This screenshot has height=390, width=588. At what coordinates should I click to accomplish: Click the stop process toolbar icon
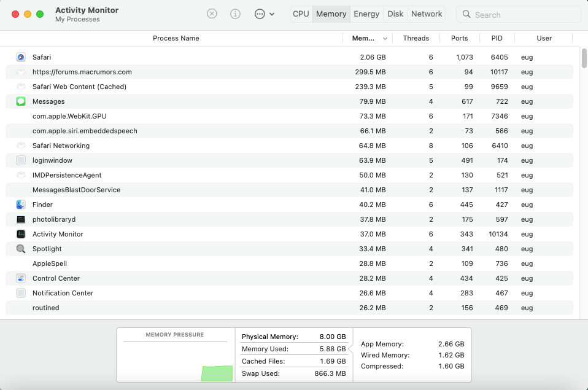212,14
